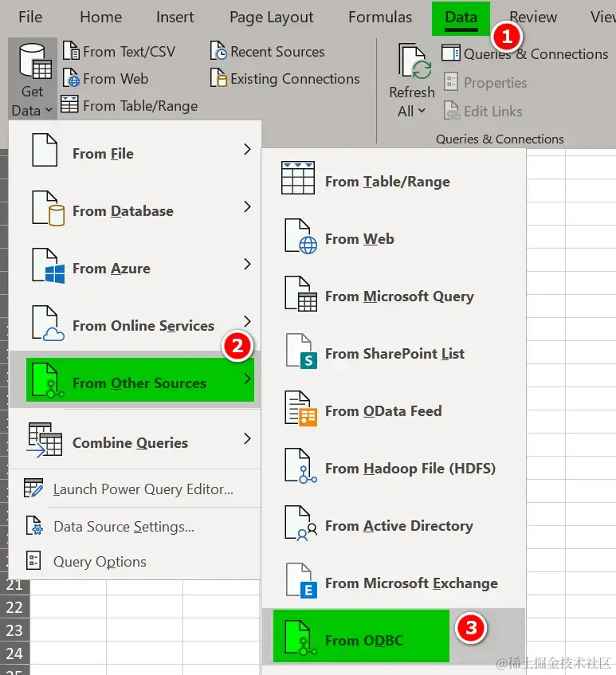The image size is (616, 675).
Task: Click the From Online Services cloud icon
Action: coord(48,324)
